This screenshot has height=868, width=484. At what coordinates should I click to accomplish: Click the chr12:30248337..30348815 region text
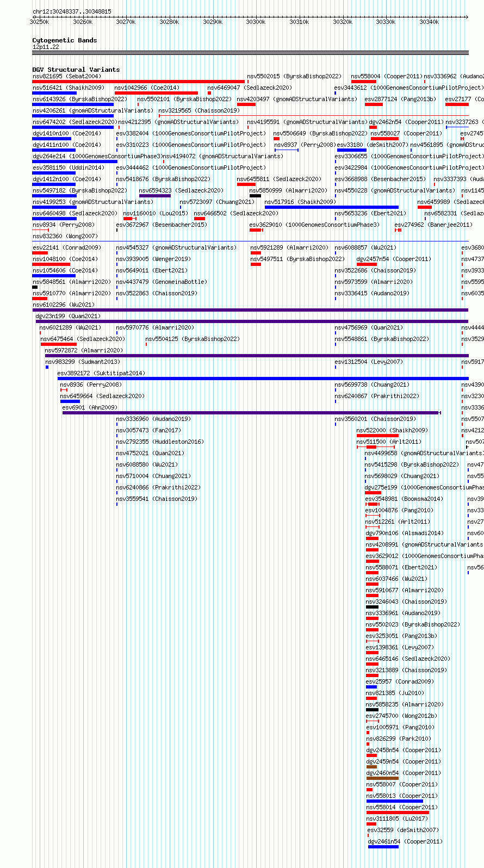72,11
